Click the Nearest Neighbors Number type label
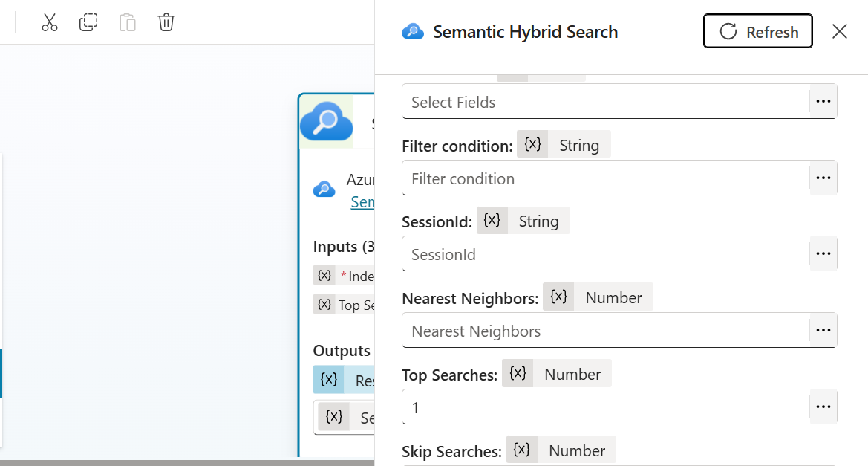 [613, 297]
